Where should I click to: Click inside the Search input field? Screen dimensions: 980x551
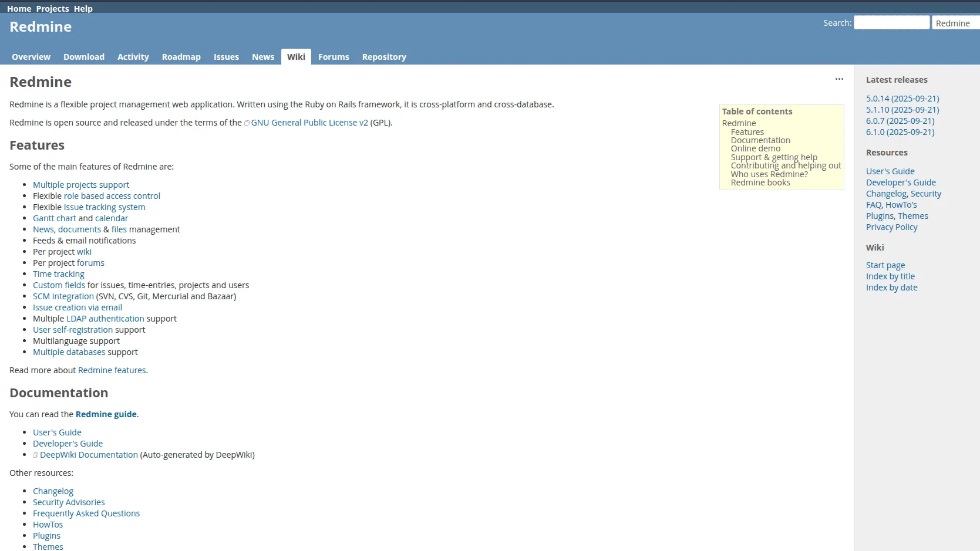891,22
